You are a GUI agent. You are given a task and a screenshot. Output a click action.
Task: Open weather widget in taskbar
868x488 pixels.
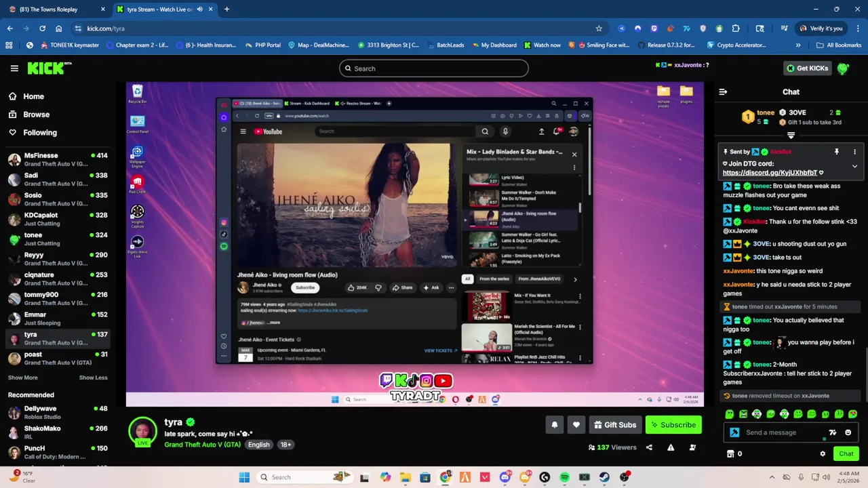(x=22, y=477)
